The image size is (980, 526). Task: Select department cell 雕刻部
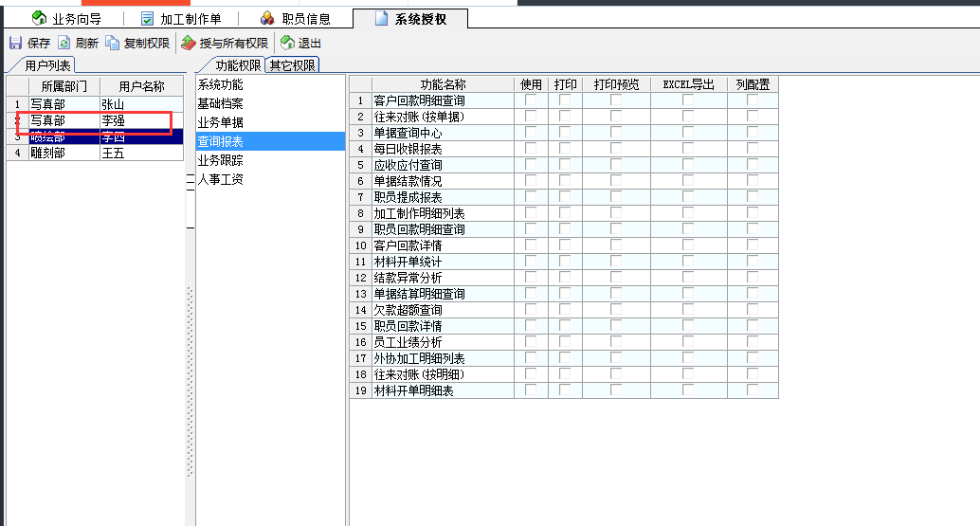(64, 153)
